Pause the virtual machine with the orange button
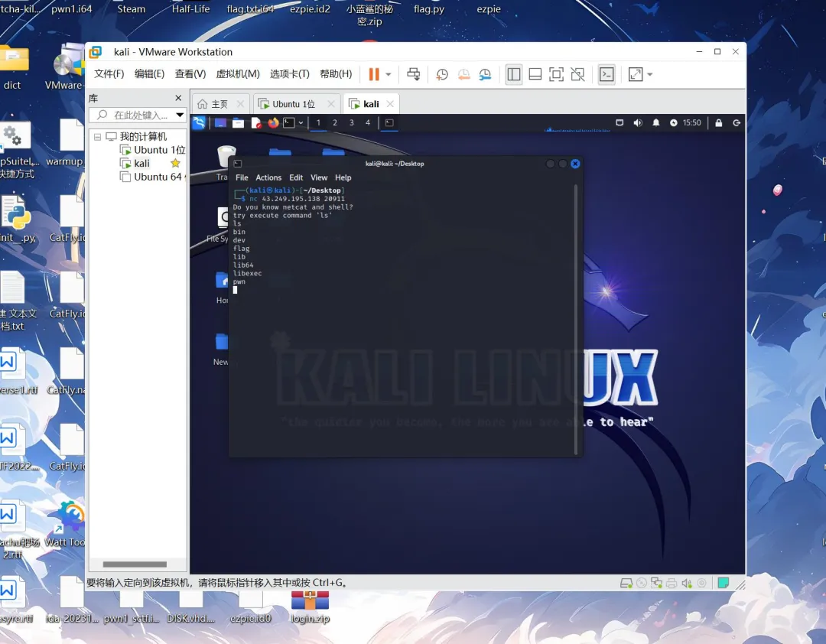 373,74
